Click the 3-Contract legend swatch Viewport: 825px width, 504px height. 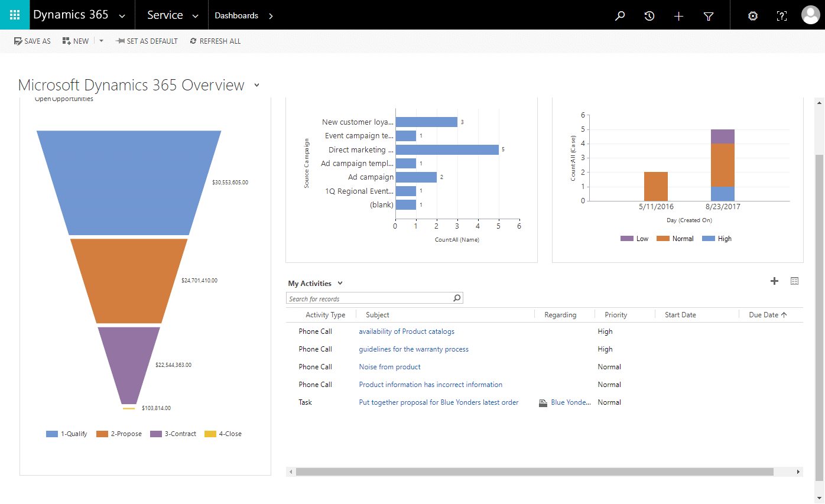click(156, 434)
